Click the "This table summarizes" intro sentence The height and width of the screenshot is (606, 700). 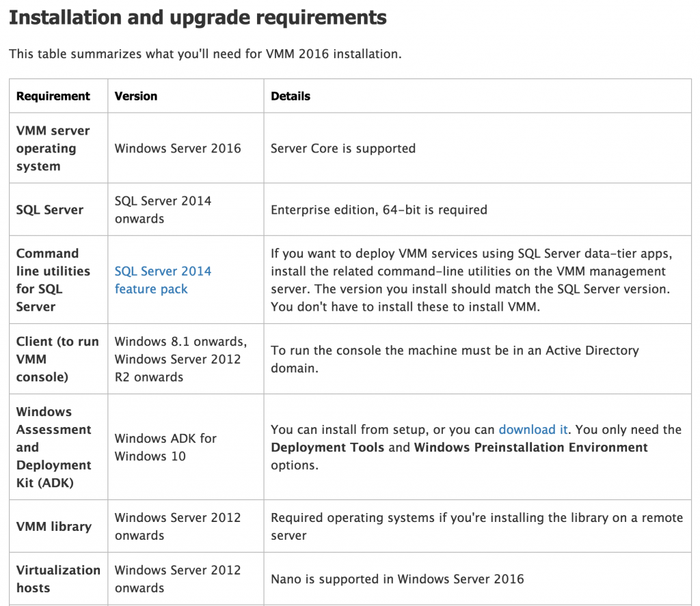click(x=205, y=54)
